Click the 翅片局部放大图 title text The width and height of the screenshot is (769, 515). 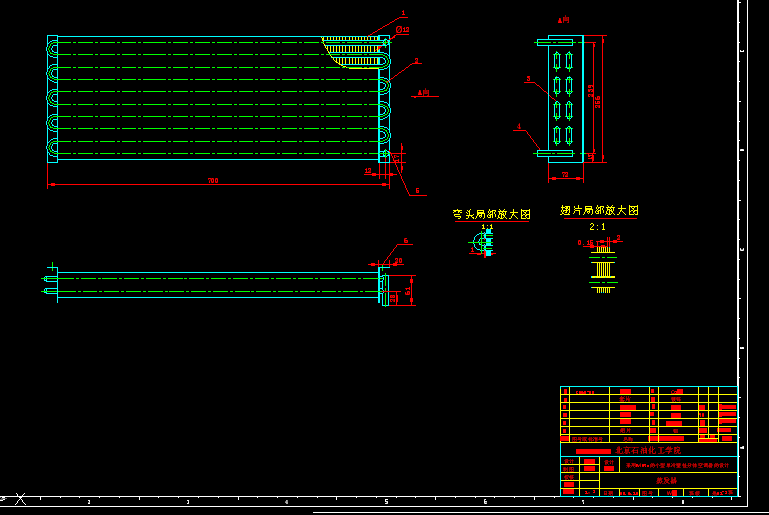click(599, 211)
